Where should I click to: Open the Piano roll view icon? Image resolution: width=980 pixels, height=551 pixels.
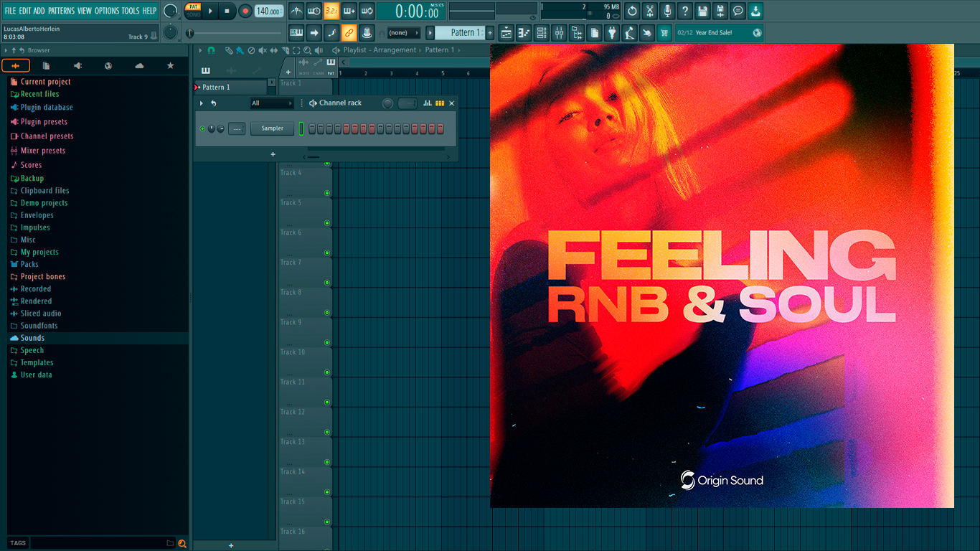tap(524, 32)
